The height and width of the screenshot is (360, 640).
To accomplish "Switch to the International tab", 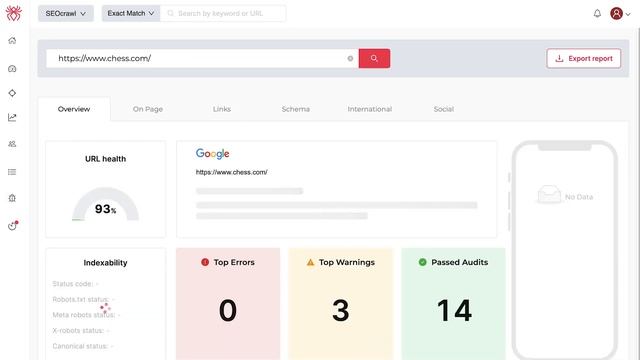I will click(x=370, y=109).
